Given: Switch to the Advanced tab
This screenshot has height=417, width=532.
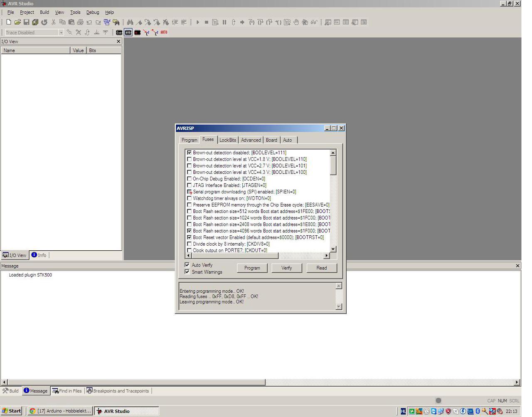Looking at the screenshot, I should (251, 140).
